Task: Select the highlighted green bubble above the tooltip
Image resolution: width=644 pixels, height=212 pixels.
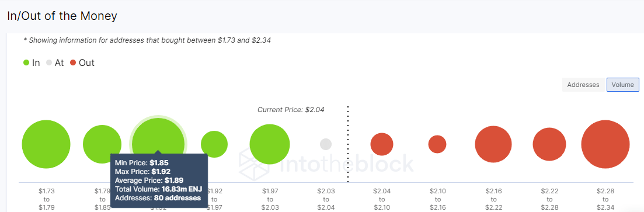Action: (158, 144)
